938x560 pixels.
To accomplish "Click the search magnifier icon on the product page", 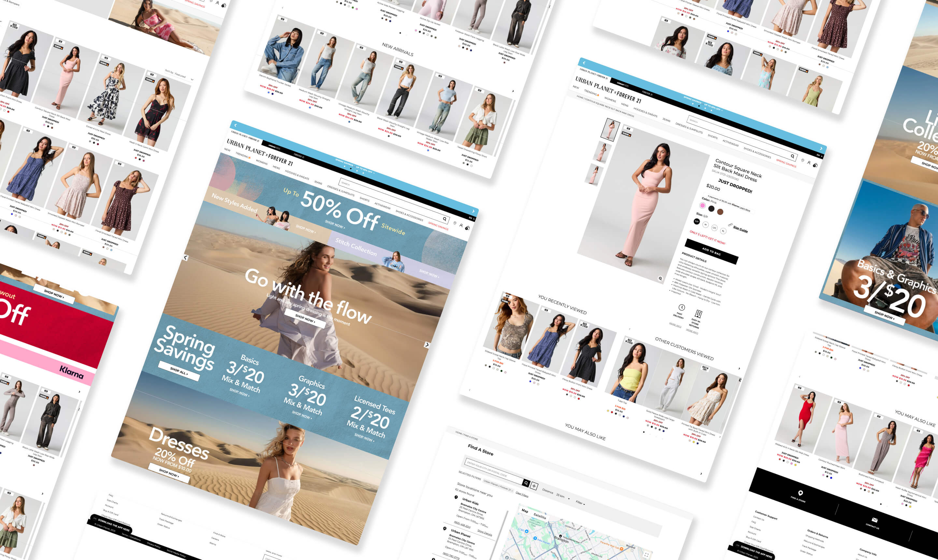I will 792,156.
